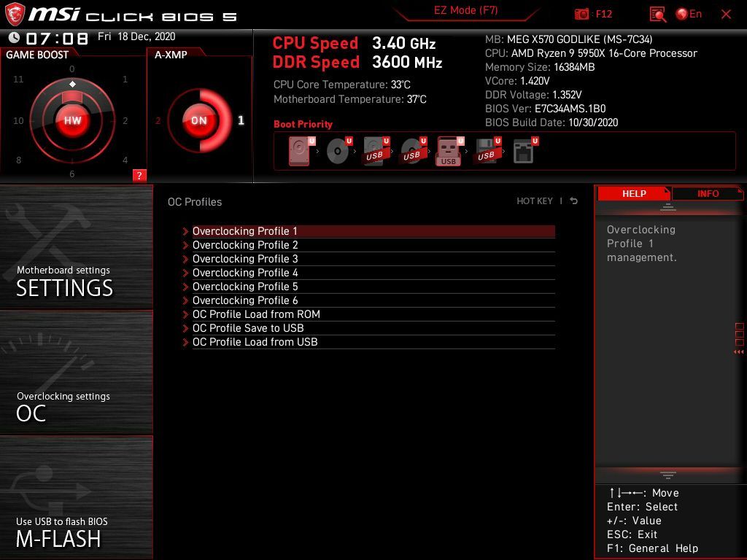The width and height of the screenshot is (747, 560).
Task: Click the 07:08 time display
Action: coord(57,38)
